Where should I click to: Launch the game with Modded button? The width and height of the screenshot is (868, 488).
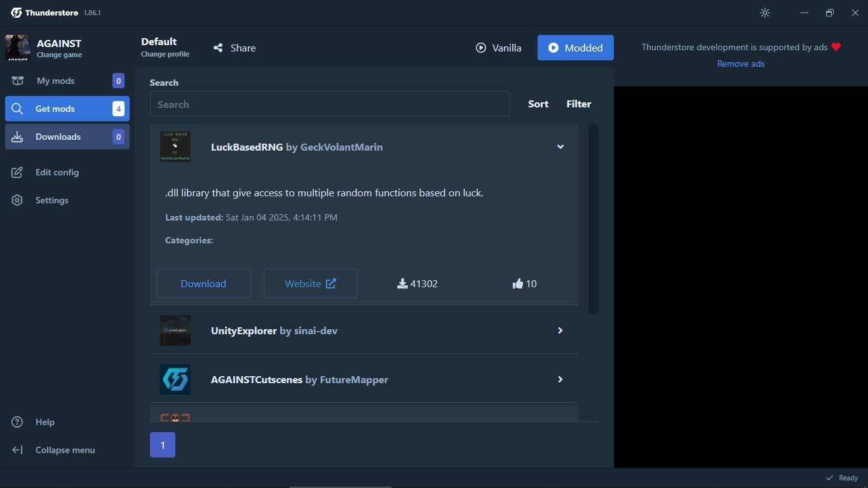click(576, 48)
